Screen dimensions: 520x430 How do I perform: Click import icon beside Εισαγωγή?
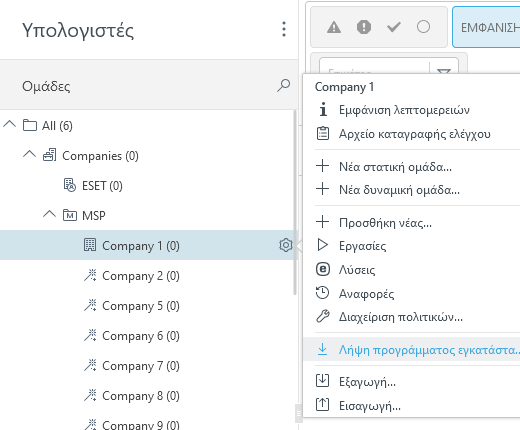coord(322,405)
